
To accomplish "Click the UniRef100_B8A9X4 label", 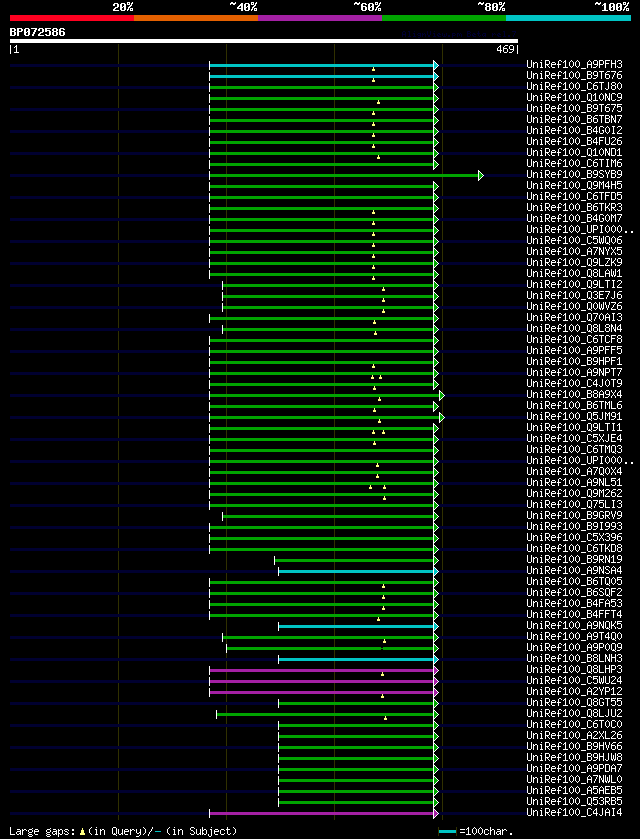I will tap(574, 394).
